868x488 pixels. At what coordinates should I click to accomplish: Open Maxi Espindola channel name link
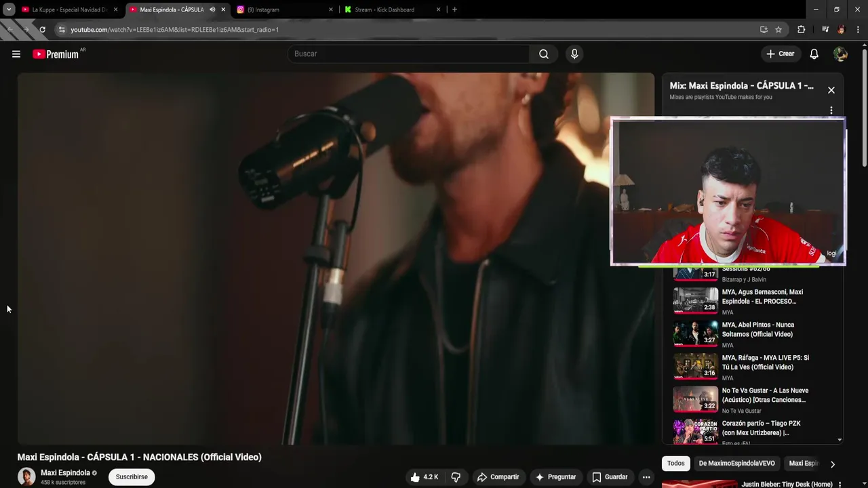point(65,473)
